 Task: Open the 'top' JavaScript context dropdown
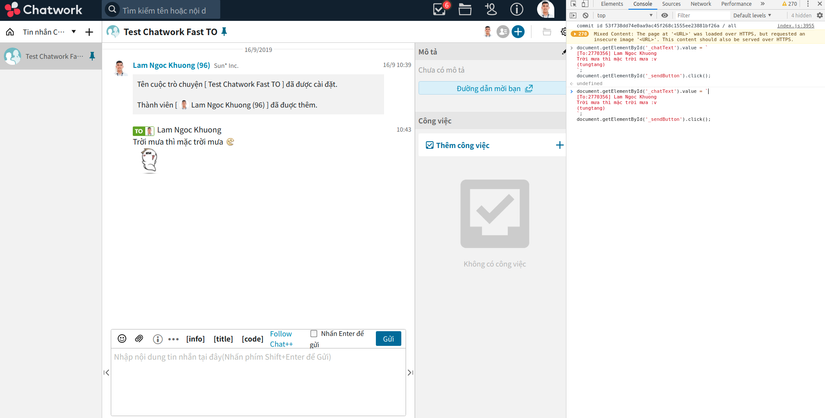(x=625, y=15)
